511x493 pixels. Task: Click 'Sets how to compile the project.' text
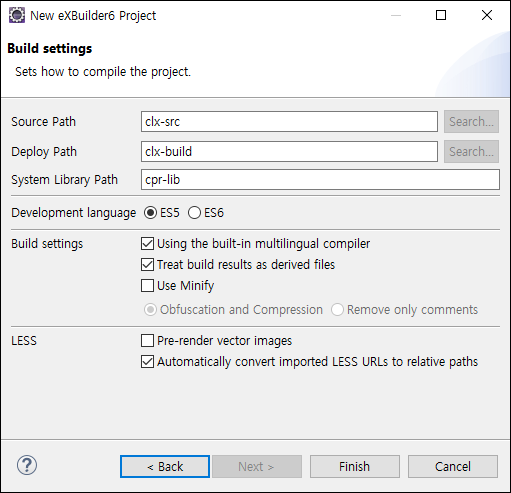click(x=103, y=72)
